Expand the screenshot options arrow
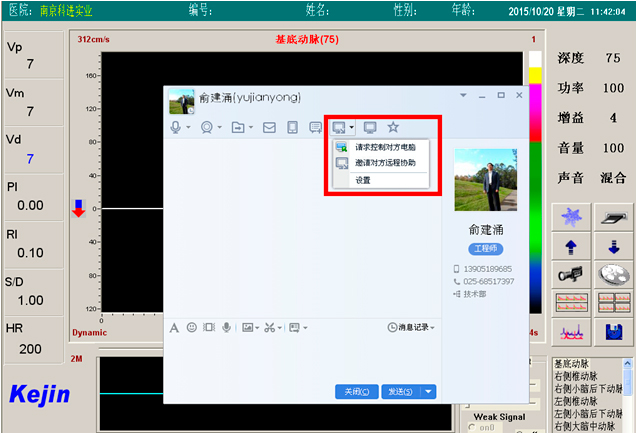637x434 pixels. tap(280, 328)
